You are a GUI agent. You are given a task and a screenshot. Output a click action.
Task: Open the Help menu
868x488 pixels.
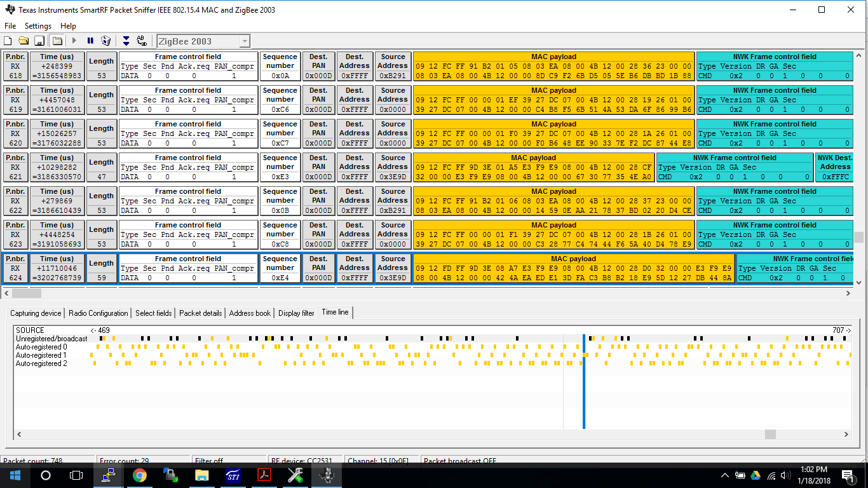(x=68, y=26)
